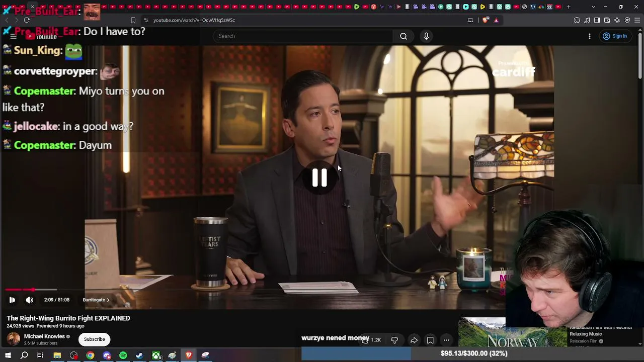The image size is (644, 362).
Task: Click the magnifier search button
Action: 404,36
